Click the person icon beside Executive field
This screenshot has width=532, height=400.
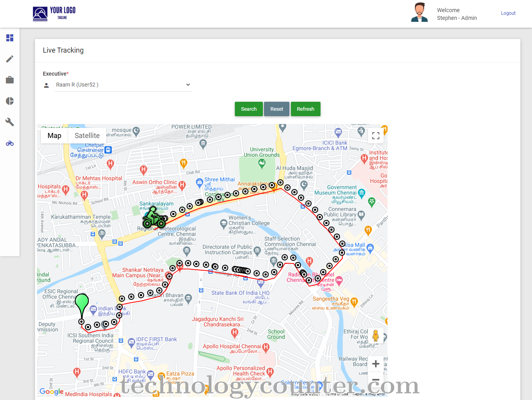pyautogui.click(x=46, y=85)
